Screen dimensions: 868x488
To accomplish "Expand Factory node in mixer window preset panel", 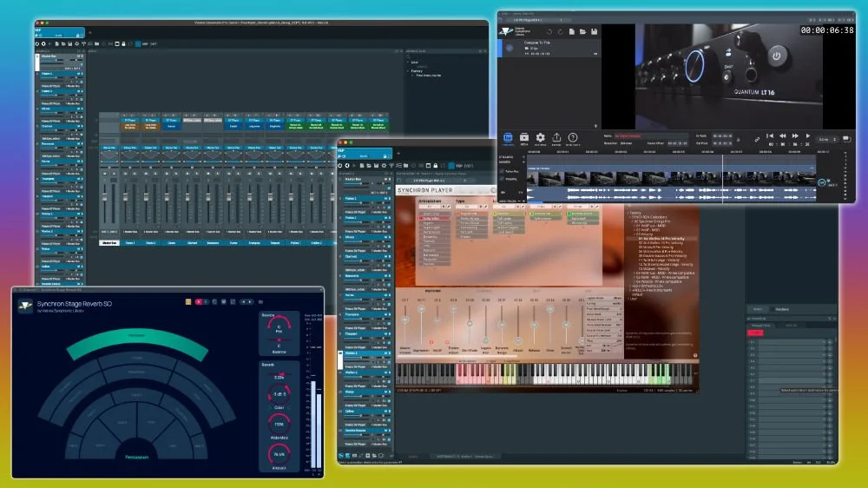I will point(409,71).
